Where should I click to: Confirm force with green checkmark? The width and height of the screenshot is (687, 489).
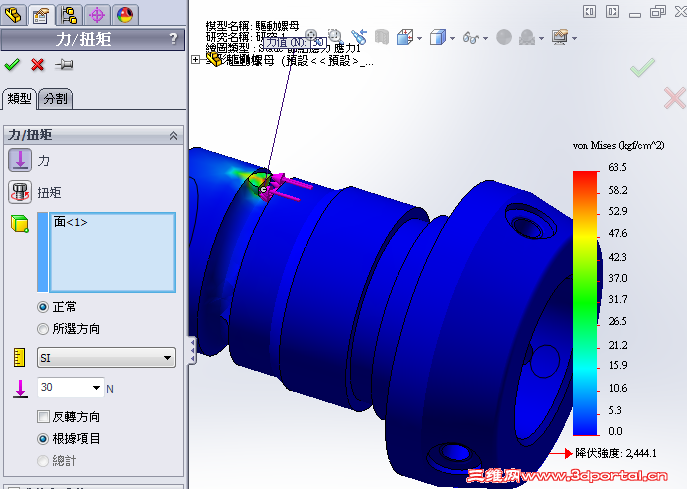point(12,65)
